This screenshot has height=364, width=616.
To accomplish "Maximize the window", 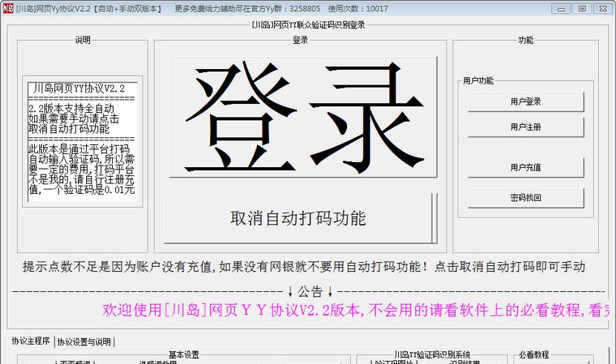I will point(583,9).
